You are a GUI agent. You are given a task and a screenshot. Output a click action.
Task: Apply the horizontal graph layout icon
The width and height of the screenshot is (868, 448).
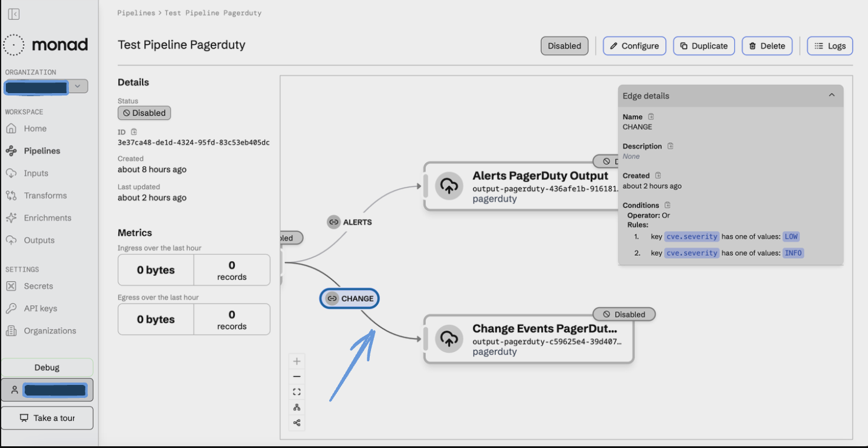pos(297,423)
